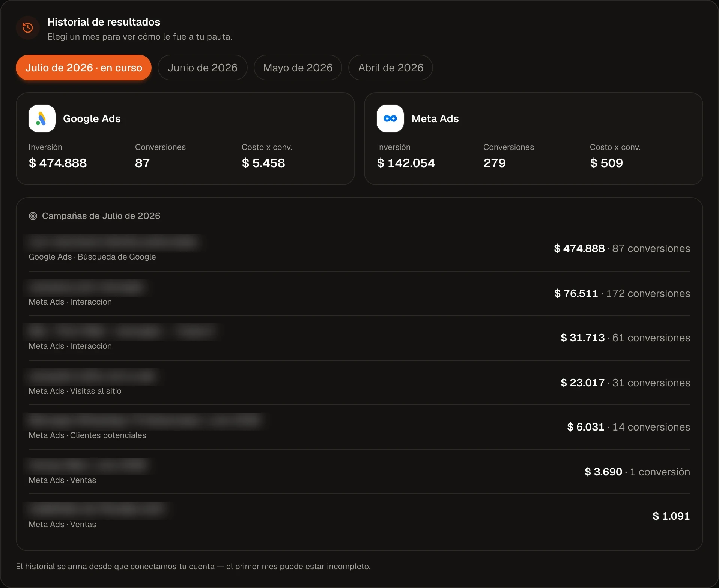Click the 'Campañas de Julio de 2026' section title
The width and height of the screenshot is (719, 588).
pyautogui.click(x=101, y=216)
